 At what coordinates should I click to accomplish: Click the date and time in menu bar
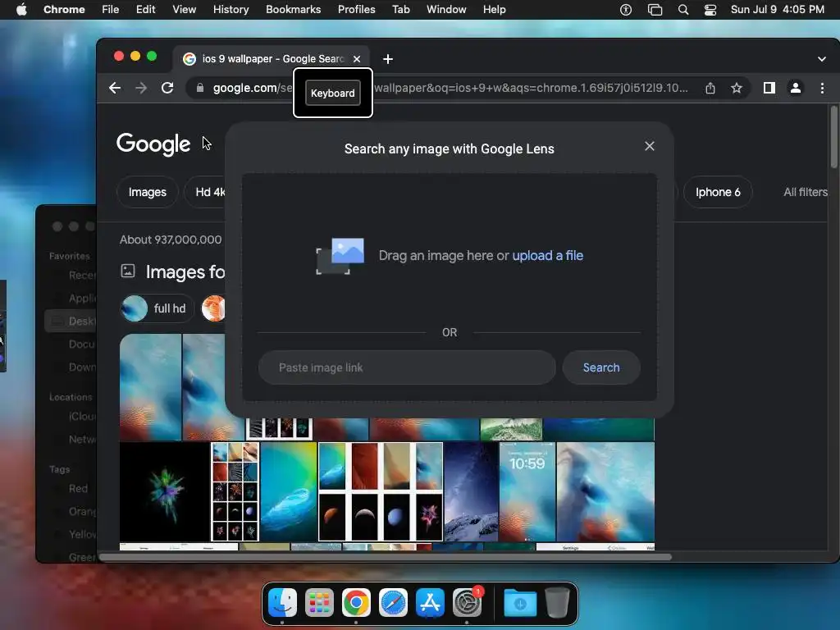(778, 10)
